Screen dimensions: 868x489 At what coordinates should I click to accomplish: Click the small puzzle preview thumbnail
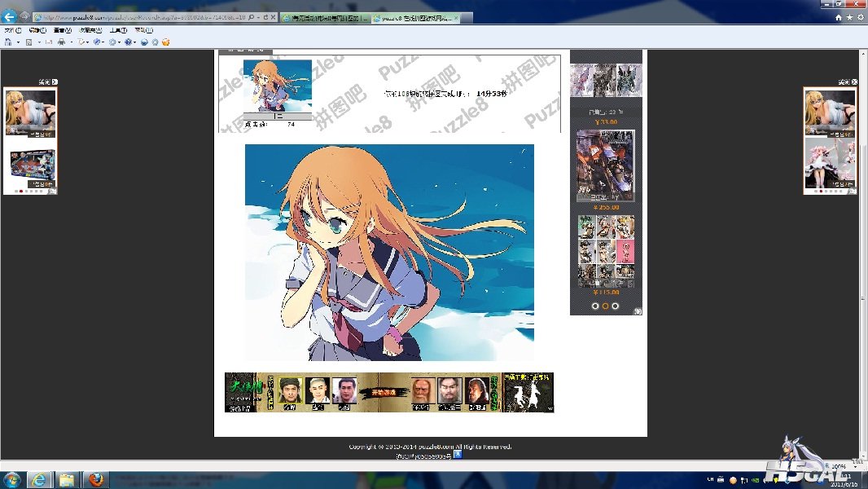(x=278, y=86)
